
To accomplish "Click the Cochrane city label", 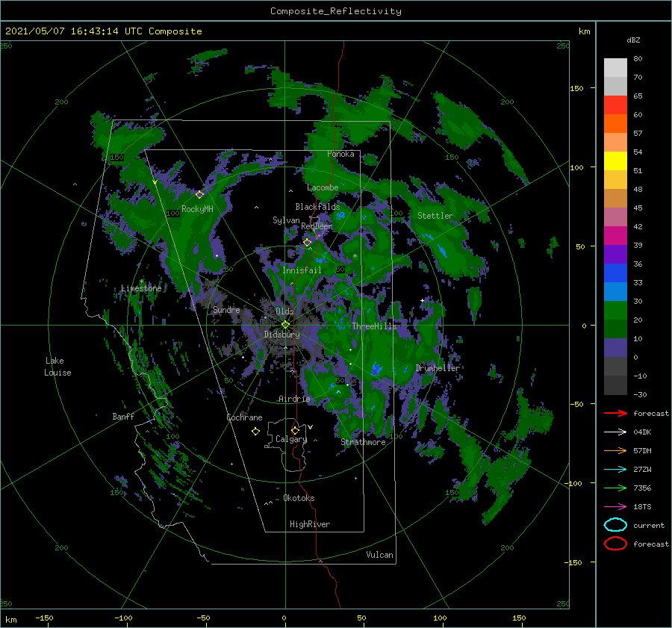I will [x=244, y=417].
